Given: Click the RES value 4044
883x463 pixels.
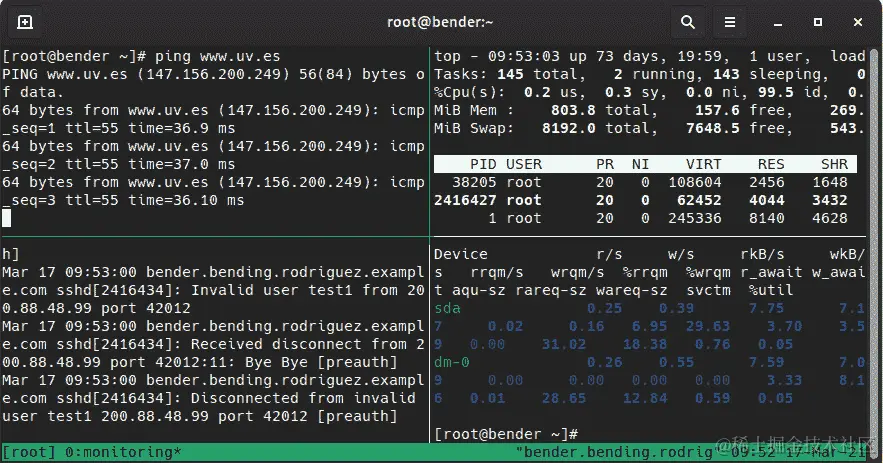Looking at the screenshot, I should pos(766,201).
